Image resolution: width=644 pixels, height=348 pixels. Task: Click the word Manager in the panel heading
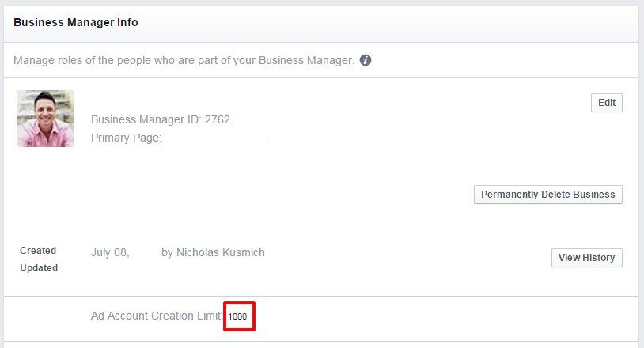(x=90, y=22)
